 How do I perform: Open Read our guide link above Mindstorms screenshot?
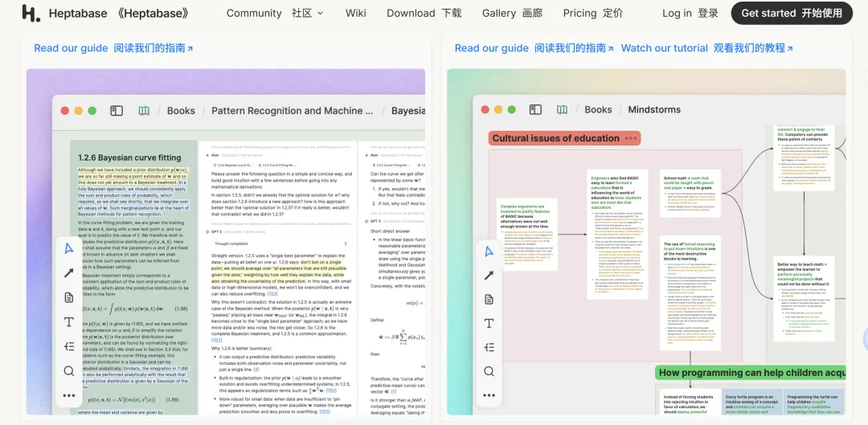coord(534,48)
